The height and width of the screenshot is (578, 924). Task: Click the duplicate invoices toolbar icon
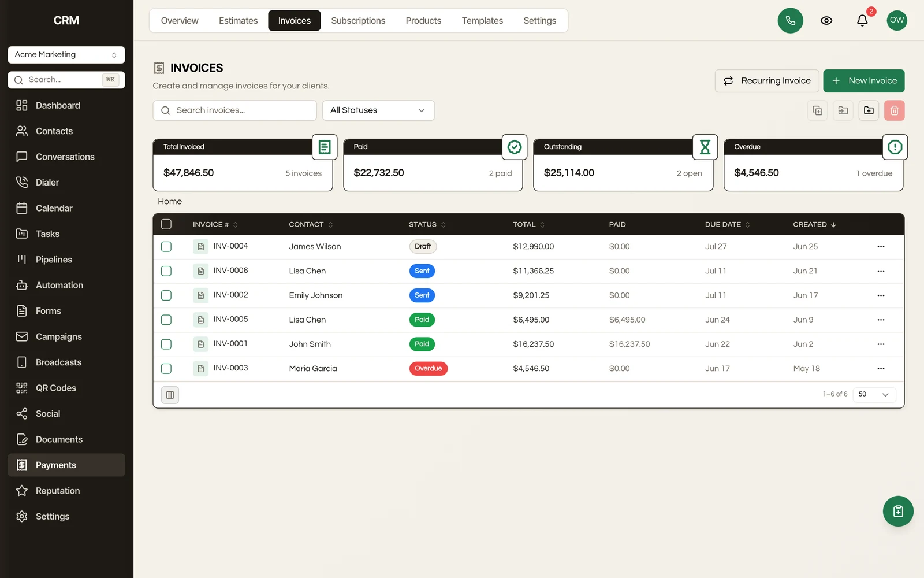coord(817,110)
